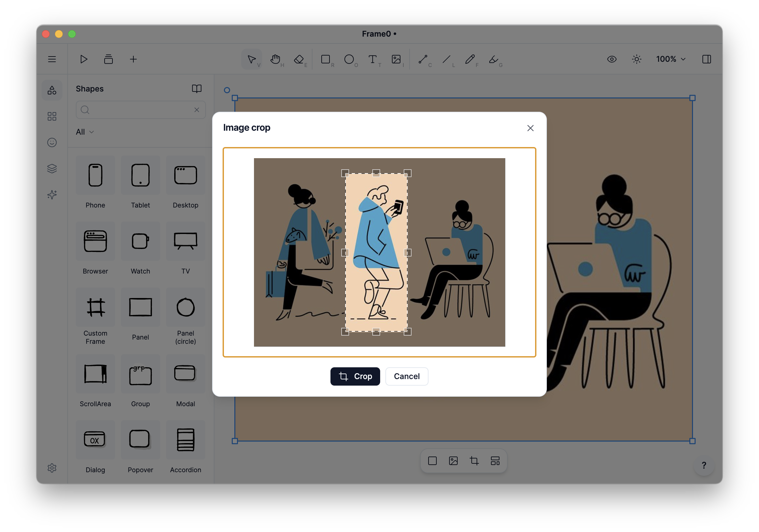Open the Layers sidebar tab
759x532 pixels.
tap(52, 169)
